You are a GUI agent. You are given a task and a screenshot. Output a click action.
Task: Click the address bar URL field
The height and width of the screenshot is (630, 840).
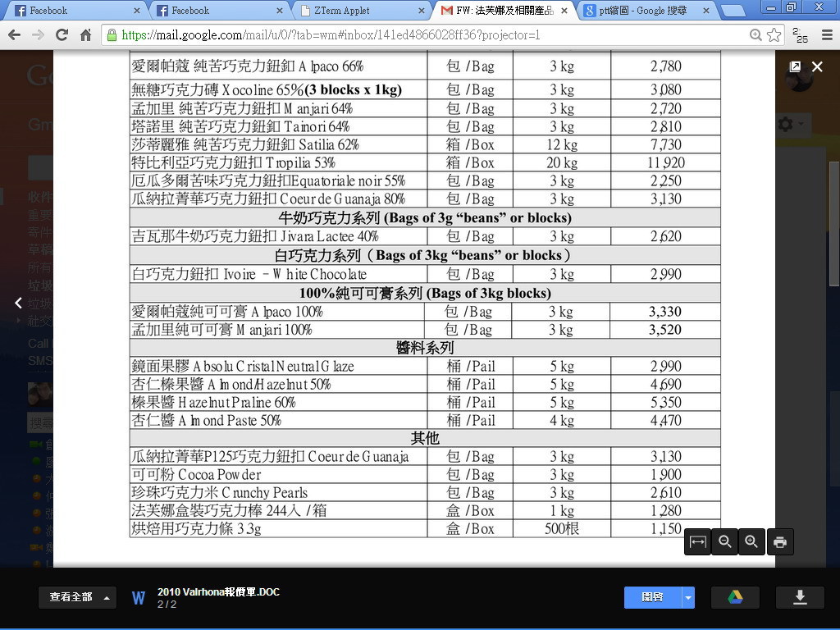428,35
